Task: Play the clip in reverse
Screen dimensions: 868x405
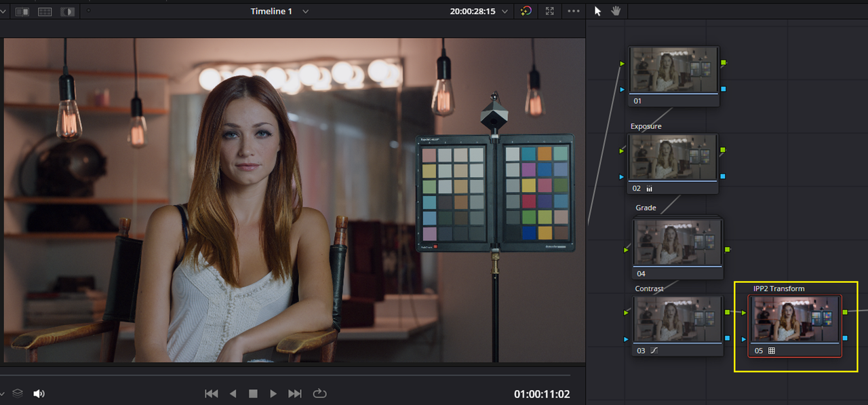Action: [233, 393]
